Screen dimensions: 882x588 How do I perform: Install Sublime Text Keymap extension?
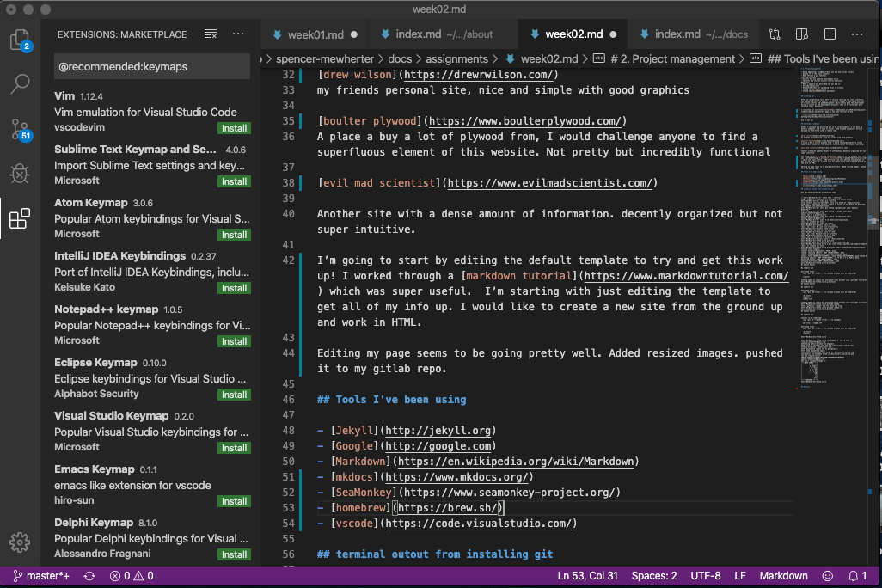[234, 181]
